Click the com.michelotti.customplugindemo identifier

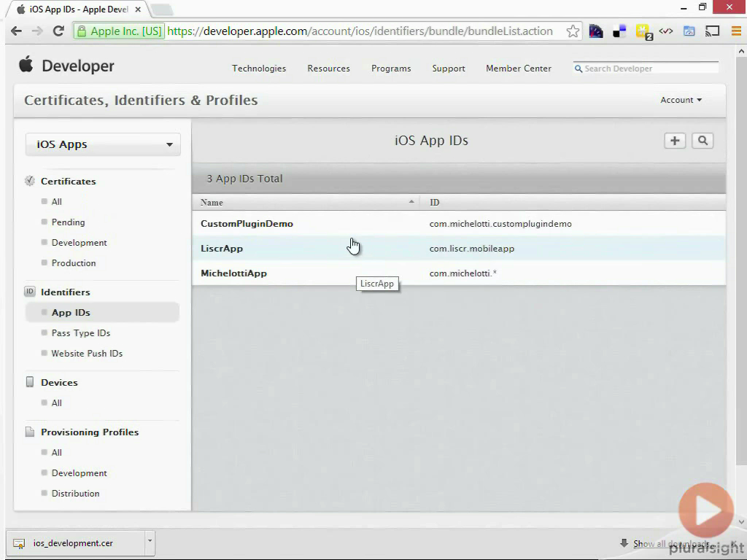[500, 224]
